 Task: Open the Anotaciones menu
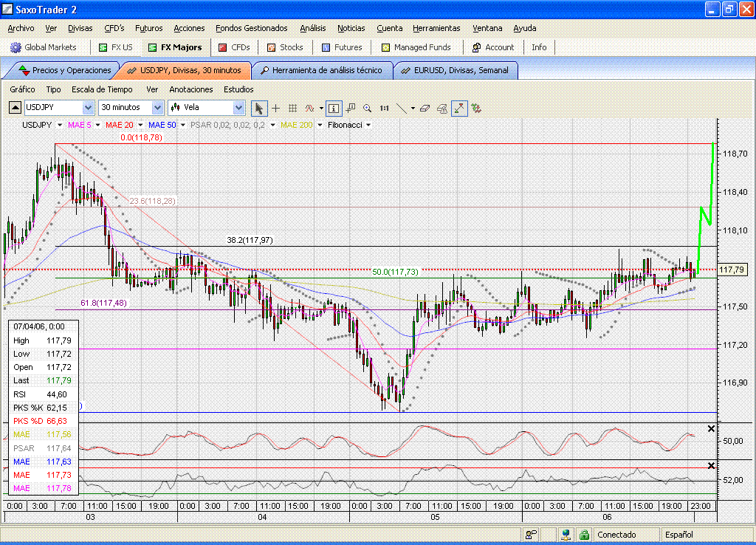(x=191, y=89)
